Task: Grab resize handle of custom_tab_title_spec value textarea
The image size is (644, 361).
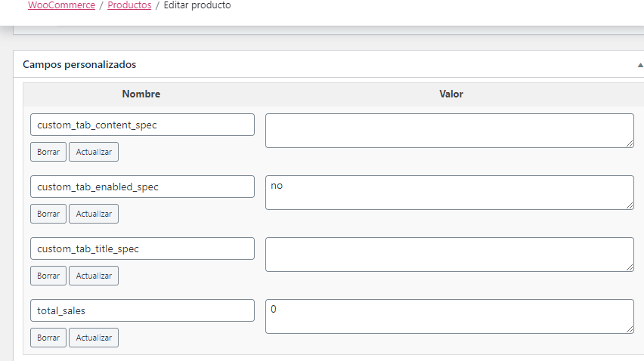Action: click(x=630, y=267)
